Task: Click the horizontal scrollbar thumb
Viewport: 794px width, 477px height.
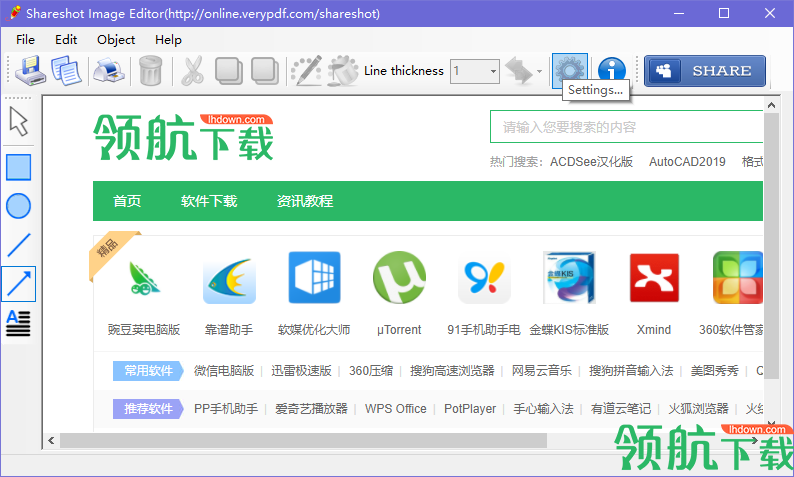Action: [x=303, y=441]
